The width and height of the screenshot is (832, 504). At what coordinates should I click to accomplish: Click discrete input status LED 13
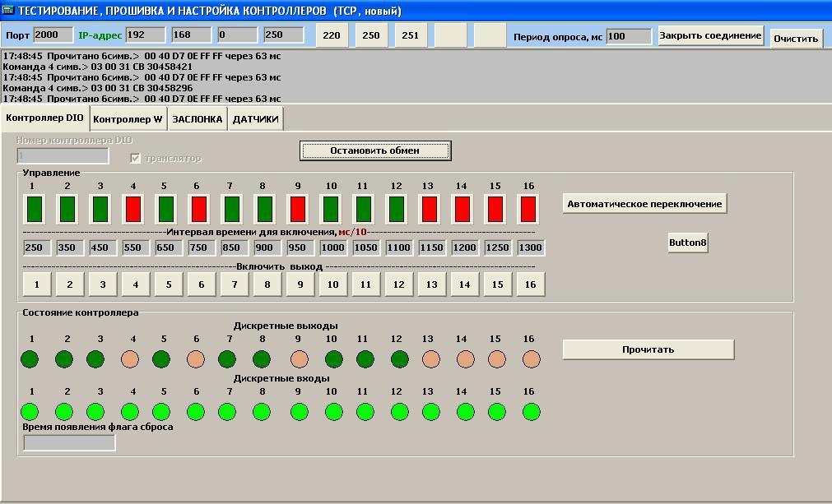(x=431, y=412)
